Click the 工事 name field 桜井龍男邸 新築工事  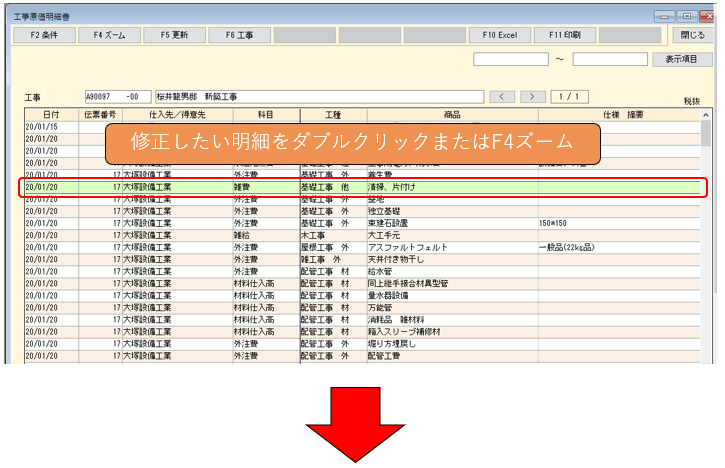pos(319,97)
